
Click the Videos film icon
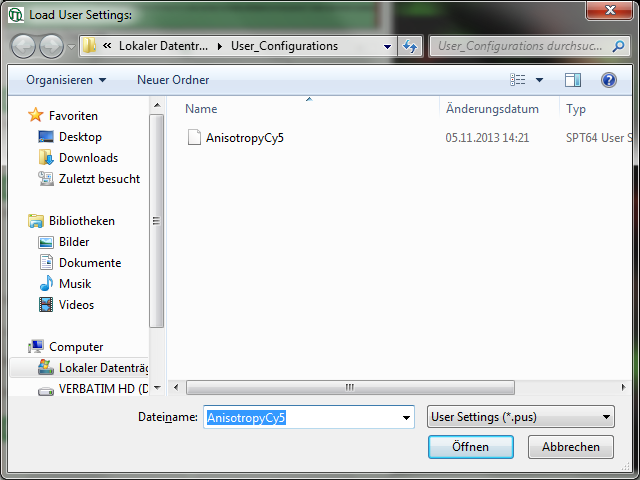click(46, 304)
